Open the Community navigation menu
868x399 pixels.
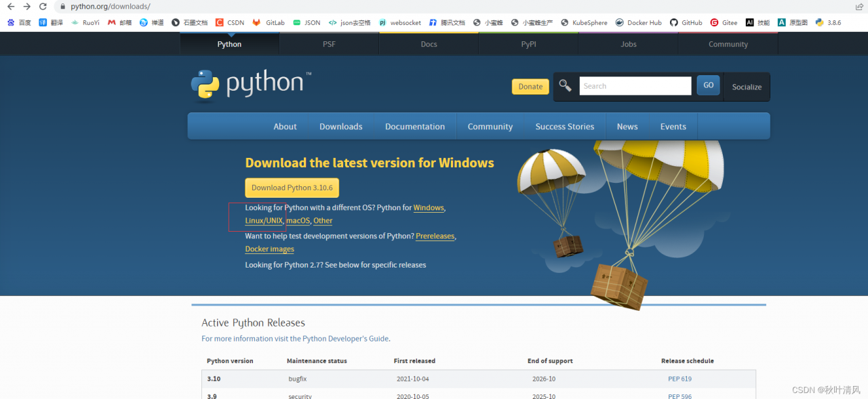tap(490, 127)
